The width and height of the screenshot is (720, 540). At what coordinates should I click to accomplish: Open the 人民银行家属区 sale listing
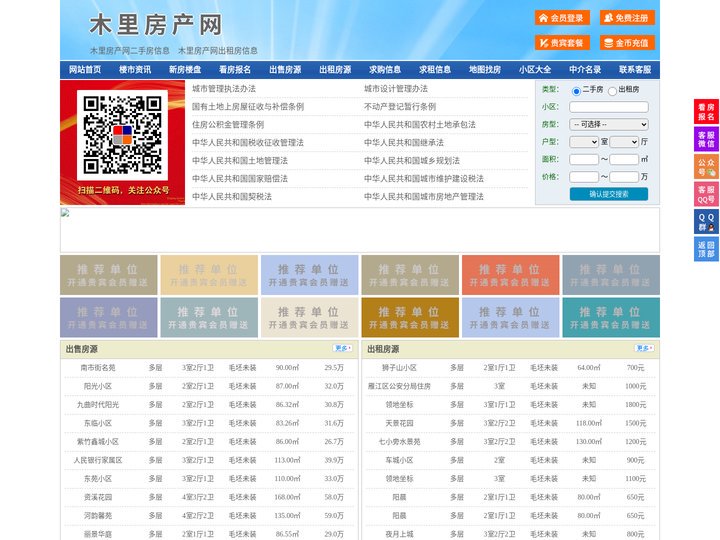coord(98,460)
